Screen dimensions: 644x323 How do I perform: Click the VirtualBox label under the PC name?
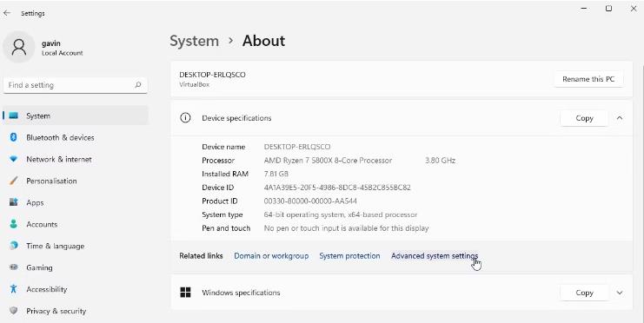point(195,84)
